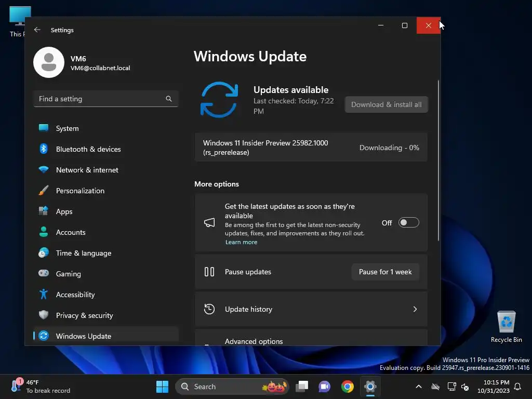Image resolution: width=532 pixels, height=399 pixels.
Task: Click the large blue update sync icon
Action: tap(219, 100)
